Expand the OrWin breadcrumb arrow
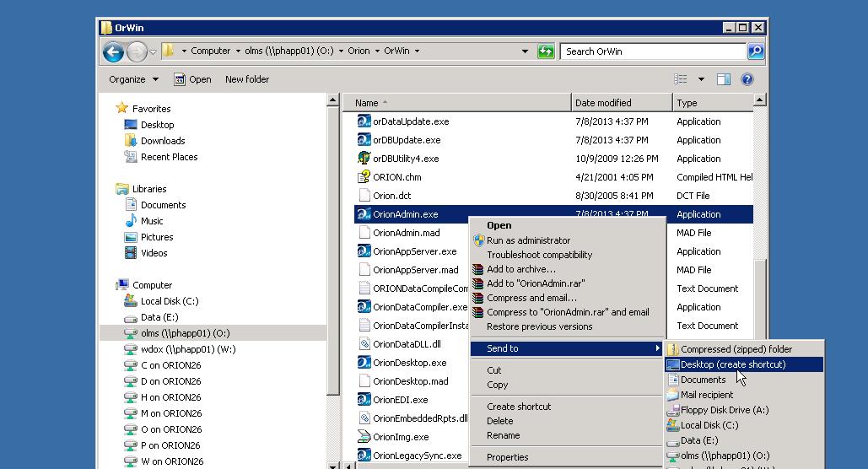Screen dimensions: 868x469 click(x=417, y=51)
